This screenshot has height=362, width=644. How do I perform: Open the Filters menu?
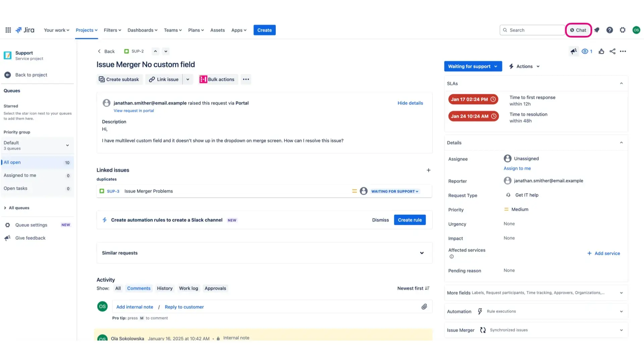coord(112,30)
